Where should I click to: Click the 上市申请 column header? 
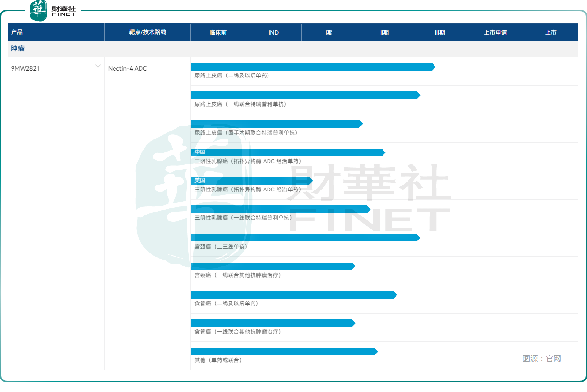(495, 33)
